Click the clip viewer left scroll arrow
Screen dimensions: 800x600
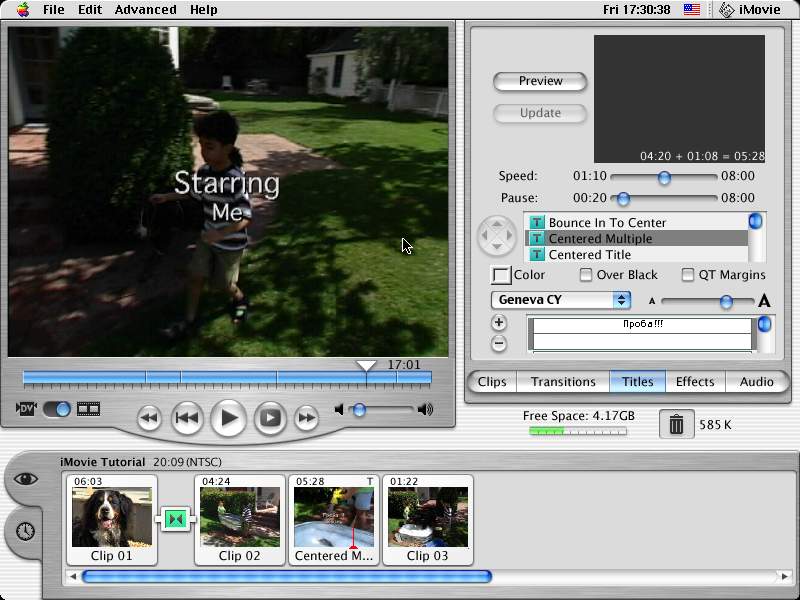pyautogui.click(x=73, y=577)
